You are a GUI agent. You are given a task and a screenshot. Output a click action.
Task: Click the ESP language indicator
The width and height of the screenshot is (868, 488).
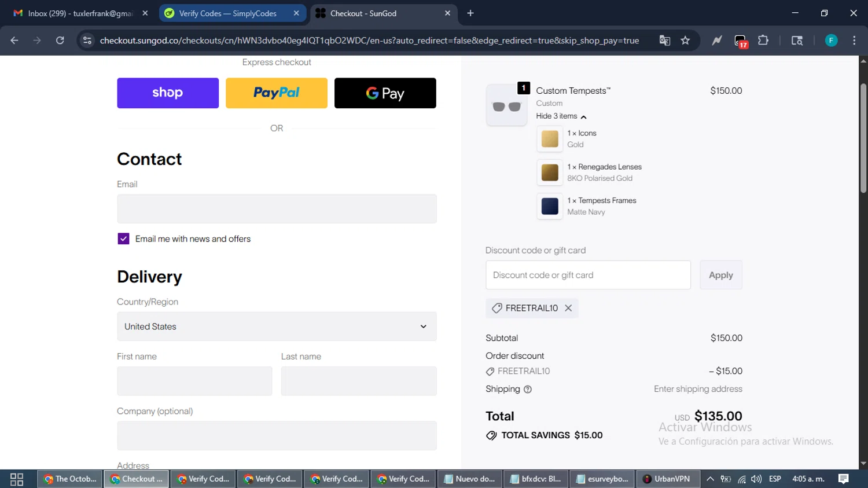[775, 479]
